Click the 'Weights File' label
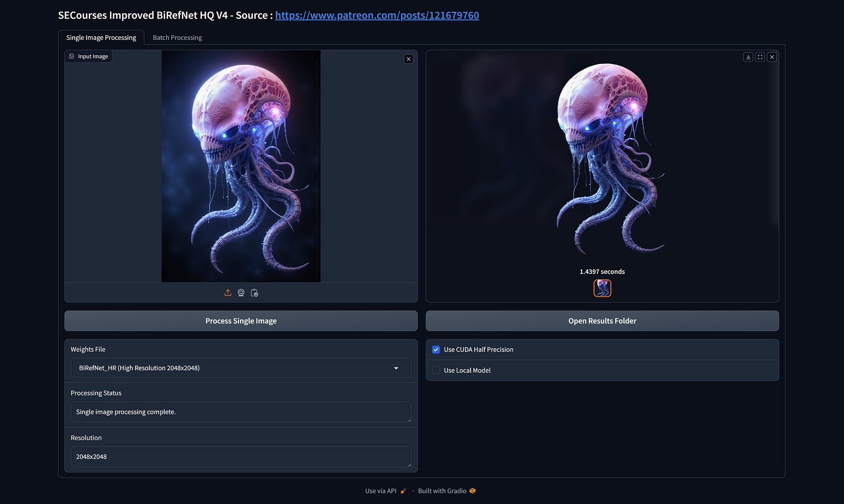This screenshot has width=844, height=504. click(88, 350)
